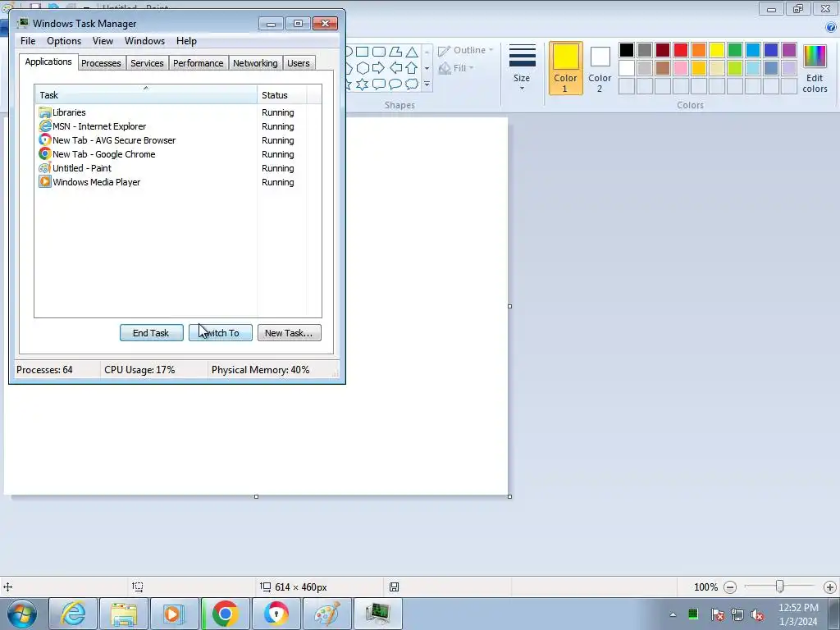This screenshot has height=630, width=840.
Task: Sort by the Status column header
Action: 282,95
